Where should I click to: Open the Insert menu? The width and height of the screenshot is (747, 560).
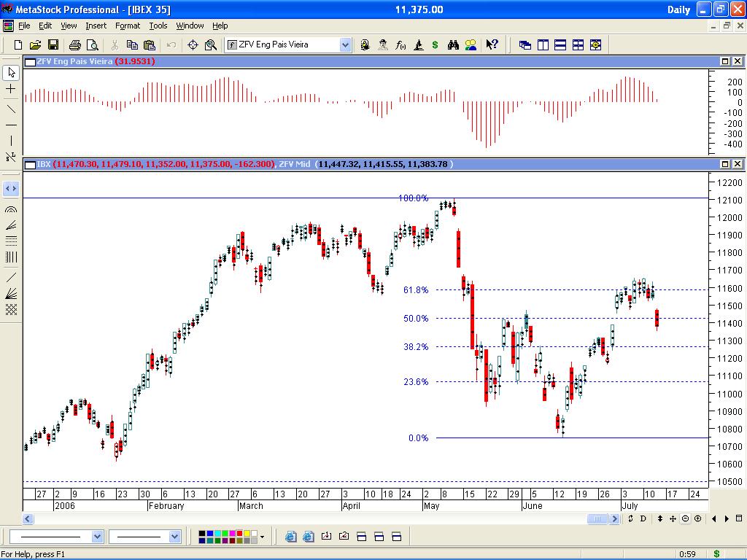[x=96, y=26]
